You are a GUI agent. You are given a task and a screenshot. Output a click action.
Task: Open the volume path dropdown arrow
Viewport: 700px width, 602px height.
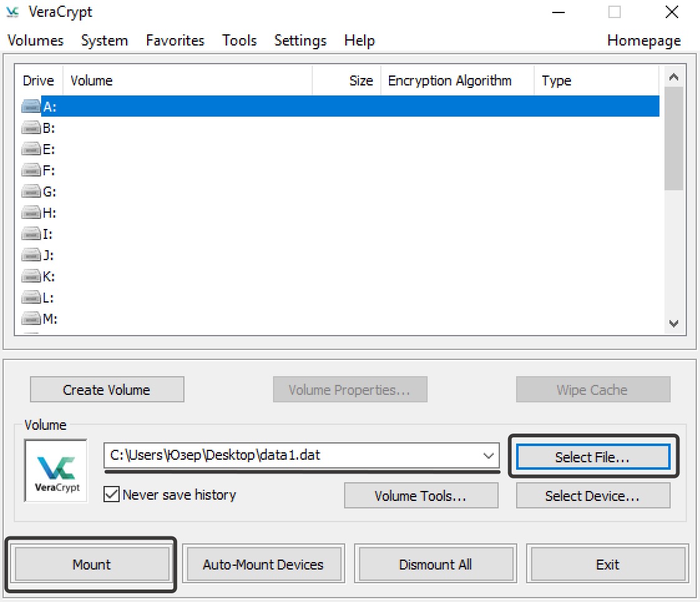point(489,455)
